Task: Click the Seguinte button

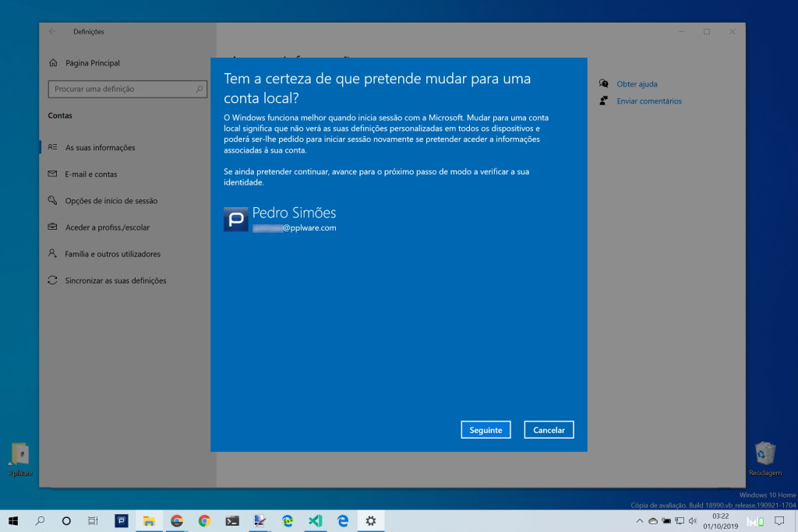Action: click(x=486, y=430)
